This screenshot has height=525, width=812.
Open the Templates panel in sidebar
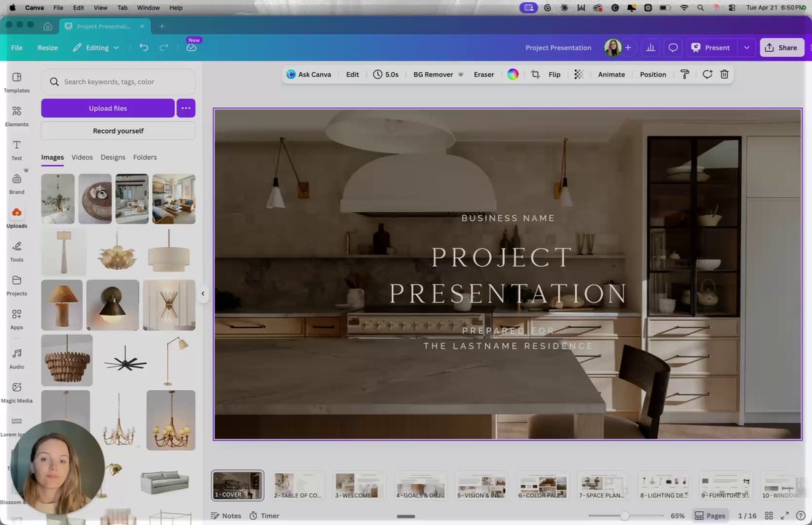(17, 82)
